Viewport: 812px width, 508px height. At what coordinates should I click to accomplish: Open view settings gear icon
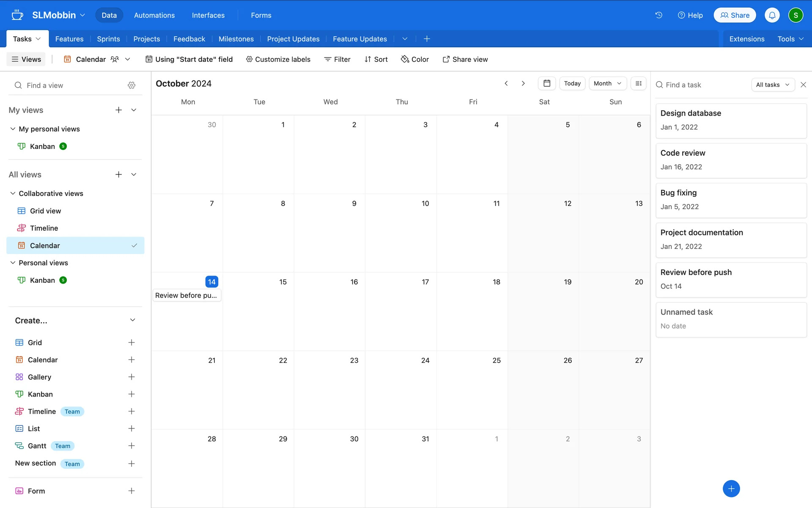(x=132, y=86)
